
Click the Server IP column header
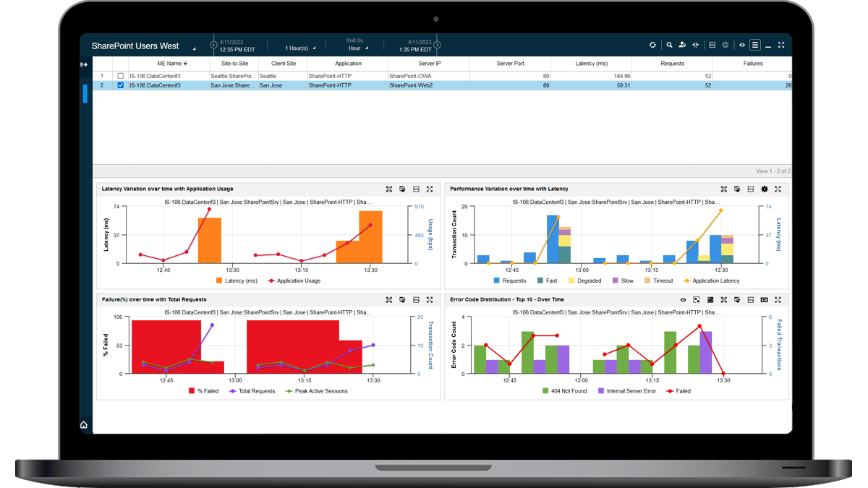coord(429,64)
